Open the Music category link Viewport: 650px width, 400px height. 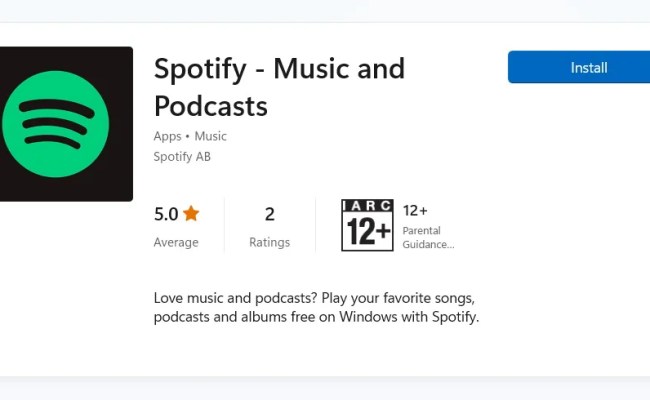[210, 136]
